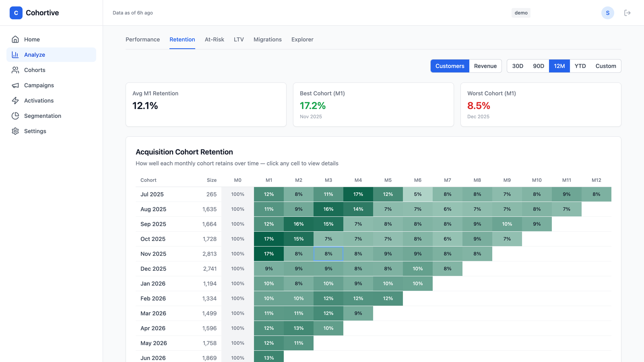Image resolution: width=644 pixels, height=362 pixels.
Task: Click the Analyze bar chart icon
Action: [15, 55]
